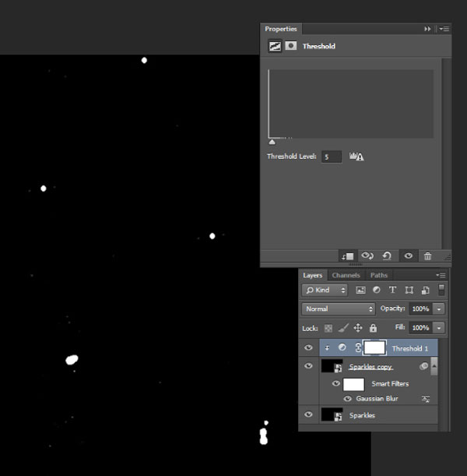Open Gaussian Blur blending options icon
Image resolution: width=467 pixels, height=476 pixels.
(426, 399)
